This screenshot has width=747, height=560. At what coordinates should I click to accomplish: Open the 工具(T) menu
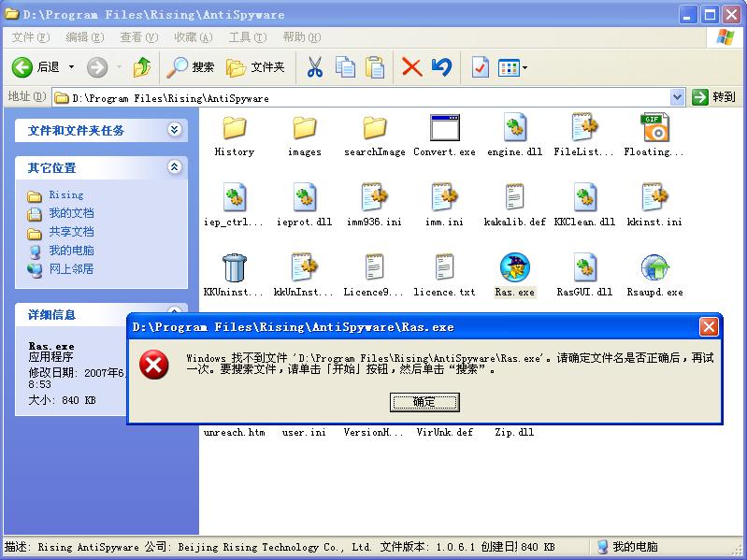(248, 37)
